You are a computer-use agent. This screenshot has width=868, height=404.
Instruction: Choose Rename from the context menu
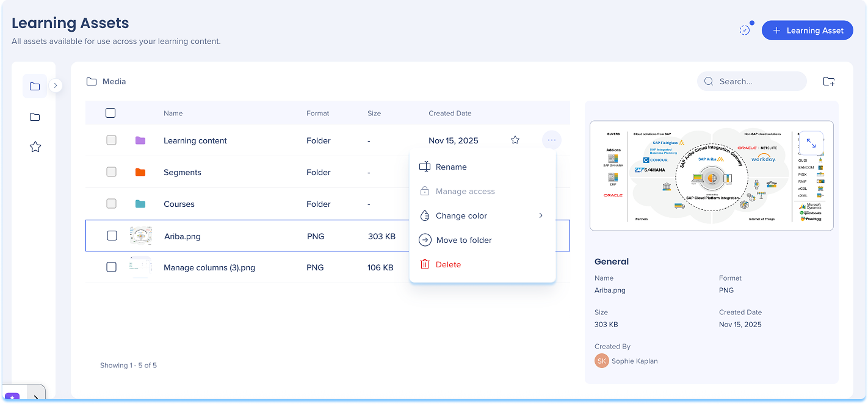pos(450,167)
